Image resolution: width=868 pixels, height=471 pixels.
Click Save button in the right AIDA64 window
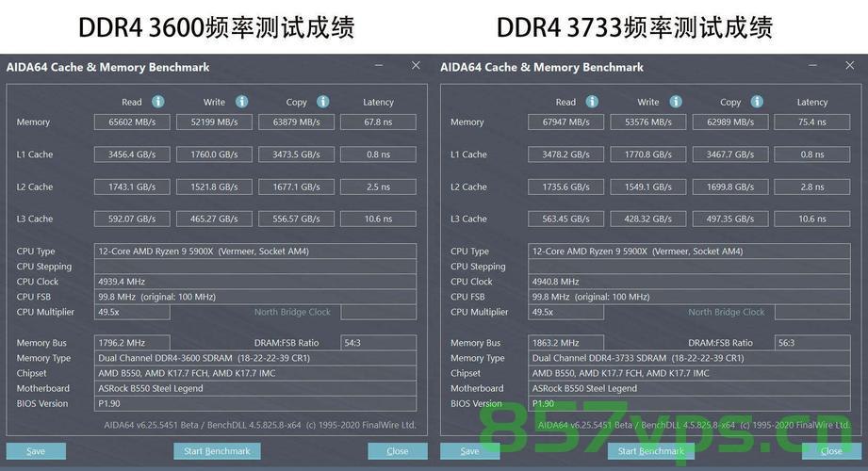pyautogui.click(x=470, y=451)
